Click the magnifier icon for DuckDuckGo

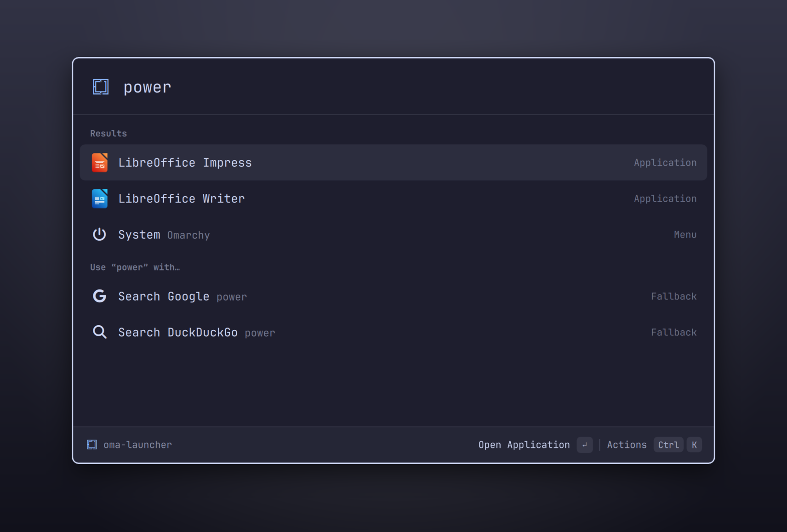(99, 332)
